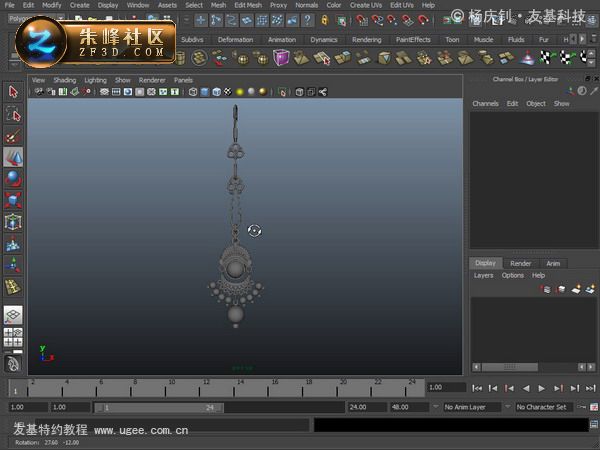Screen dimensions: 600x450
Task: Switch to the Deformation shelf tab
Action: 235,39
